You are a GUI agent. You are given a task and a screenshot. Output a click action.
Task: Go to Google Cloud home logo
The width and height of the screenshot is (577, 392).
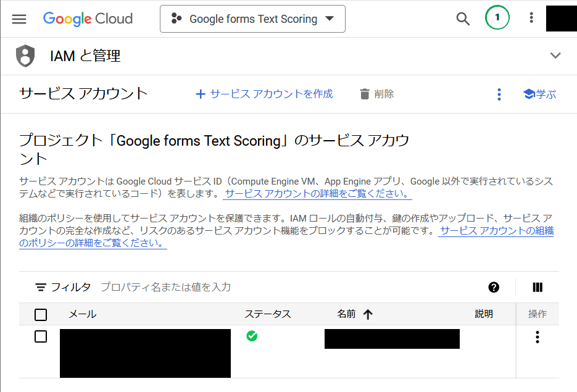coord(88,19)
